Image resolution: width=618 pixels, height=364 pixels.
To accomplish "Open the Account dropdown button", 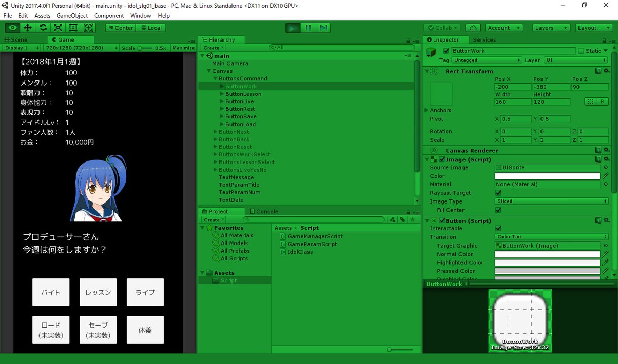I will point(504,28).
